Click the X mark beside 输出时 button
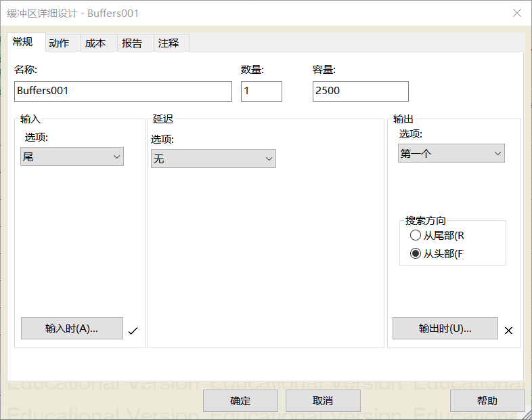 (509, 331)
